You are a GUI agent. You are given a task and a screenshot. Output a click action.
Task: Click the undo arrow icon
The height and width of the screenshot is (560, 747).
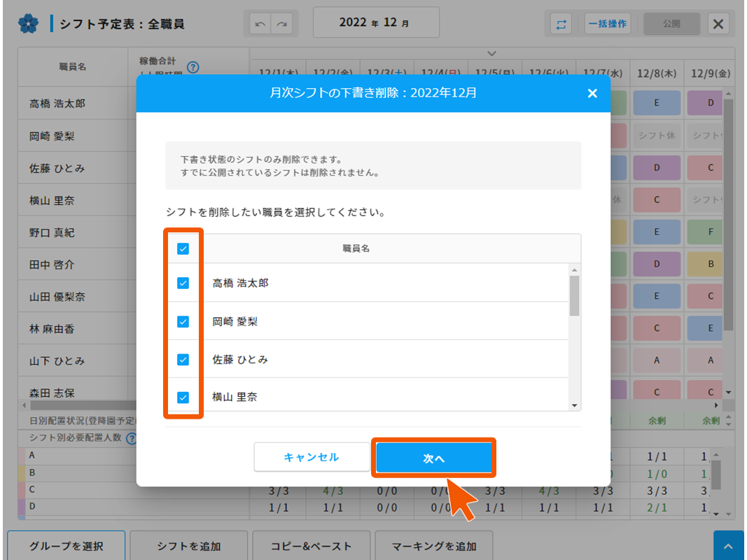click(261, 24)
